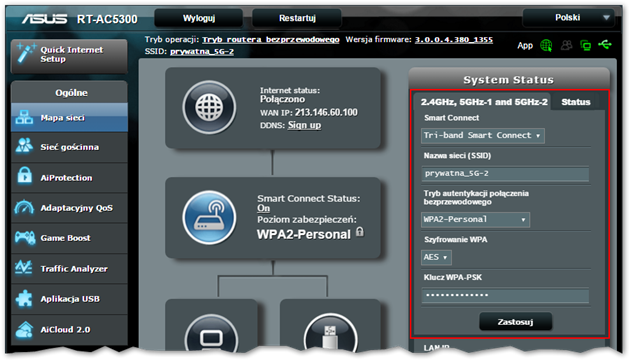The height and width of the screenshot is (361, 630).
Task: Open AiProtection menu item
Action: click(70, 178)
